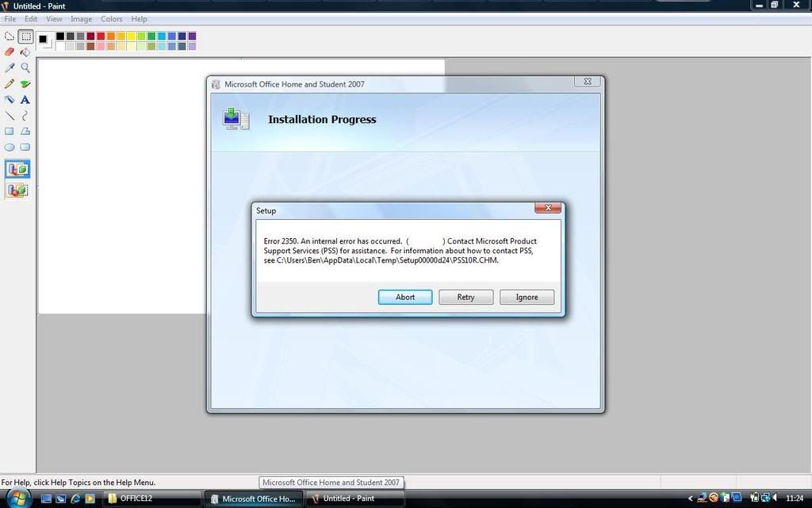
Task: Switch to Microsoft Office Ho... taskbar button
Action: coord(254,498)
